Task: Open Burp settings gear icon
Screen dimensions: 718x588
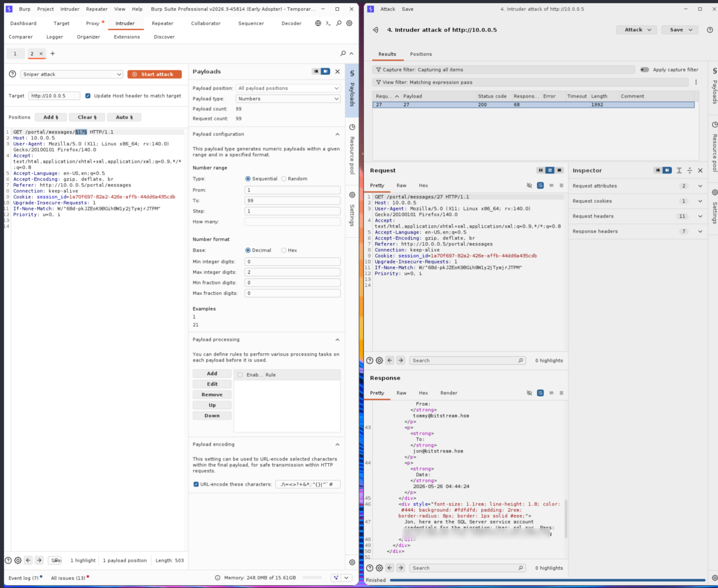Action: point(349,23)
